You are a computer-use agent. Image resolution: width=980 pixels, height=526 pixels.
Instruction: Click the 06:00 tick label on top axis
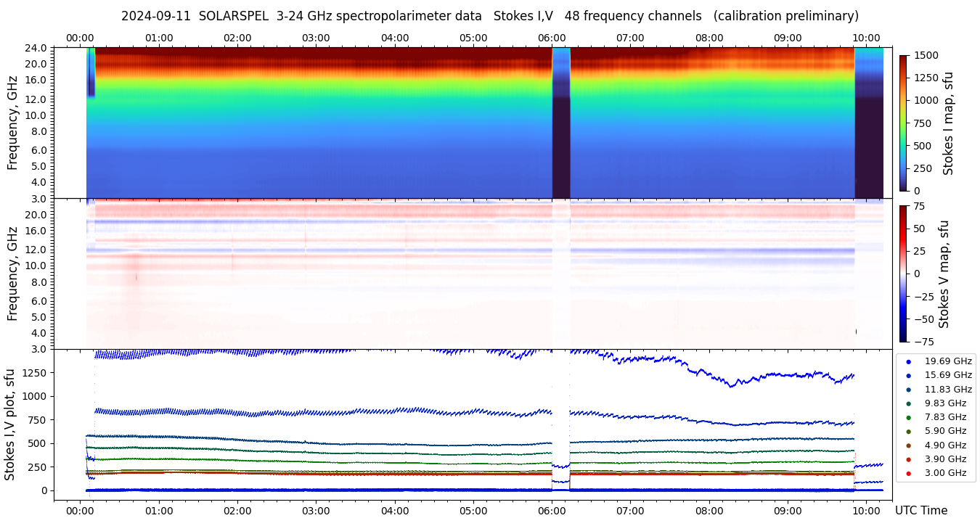pyautogui.click(x=552, y=38)
